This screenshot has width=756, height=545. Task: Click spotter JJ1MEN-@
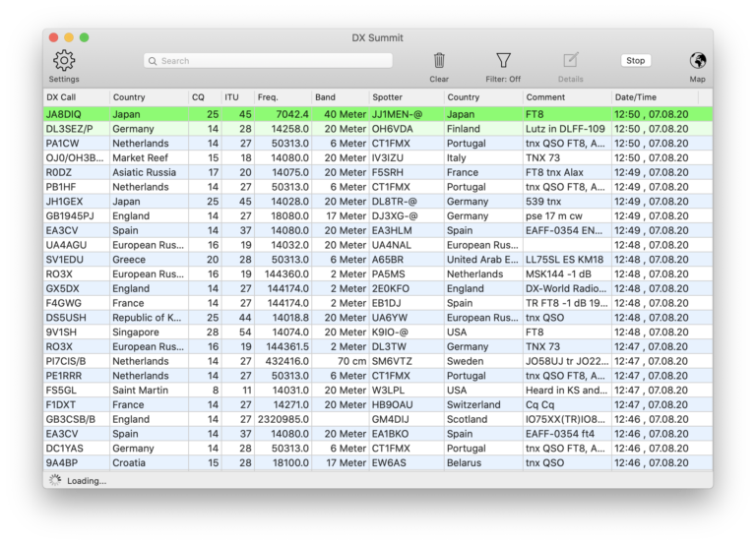[x=397, y=114]
